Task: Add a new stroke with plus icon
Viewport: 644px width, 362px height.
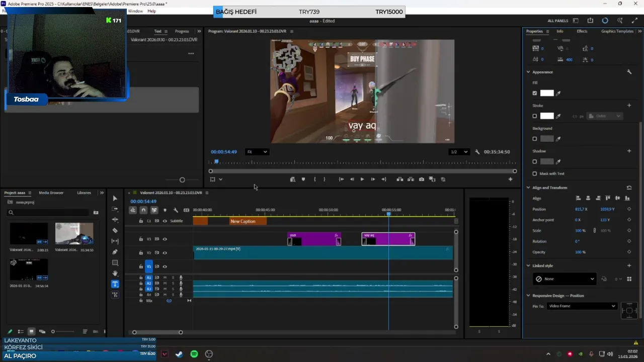Action: click(629, 106)
